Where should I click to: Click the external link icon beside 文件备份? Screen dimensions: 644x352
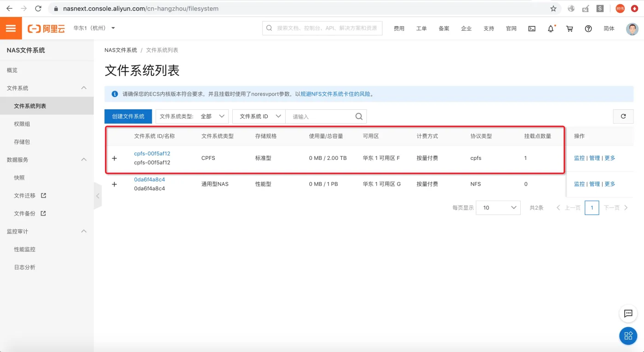(44, 213)
